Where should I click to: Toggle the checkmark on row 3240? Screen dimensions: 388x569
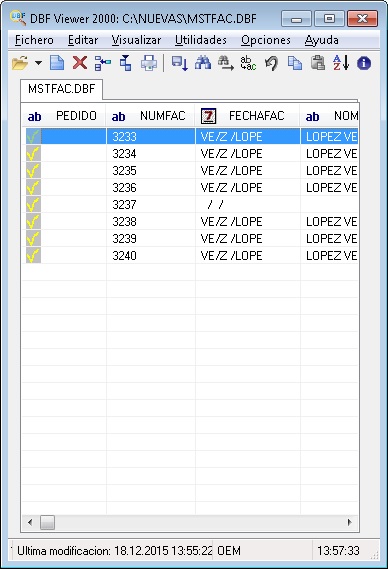pyautogui.click(x=33, y=256)
